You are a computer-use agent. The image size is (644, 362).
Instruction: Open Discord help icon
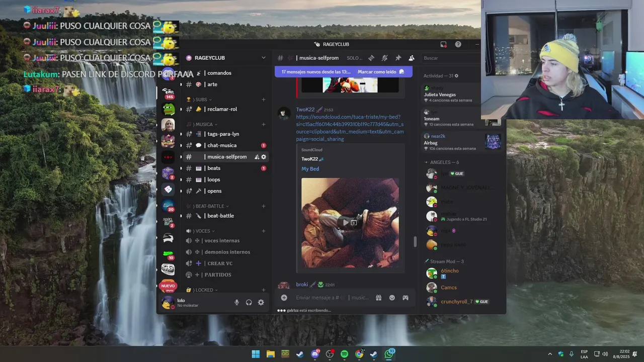pyautogui.click(x=458, y=44)
